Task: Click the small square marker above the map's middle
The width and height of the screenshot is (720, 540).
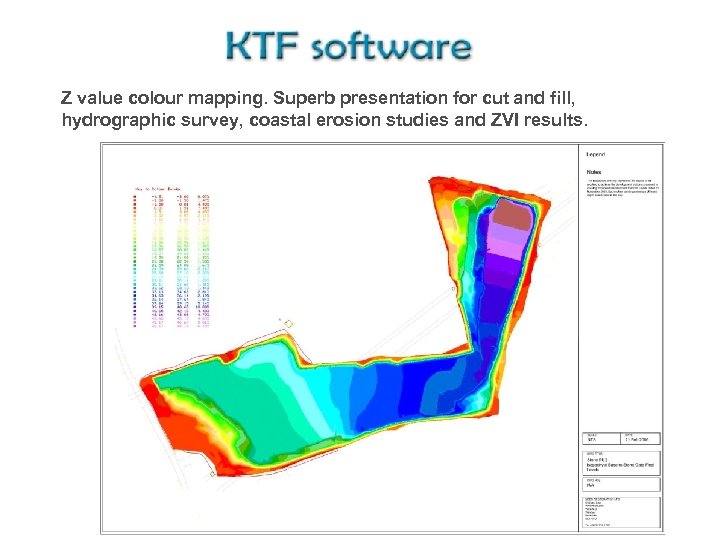Action: [x=288, y=324]
